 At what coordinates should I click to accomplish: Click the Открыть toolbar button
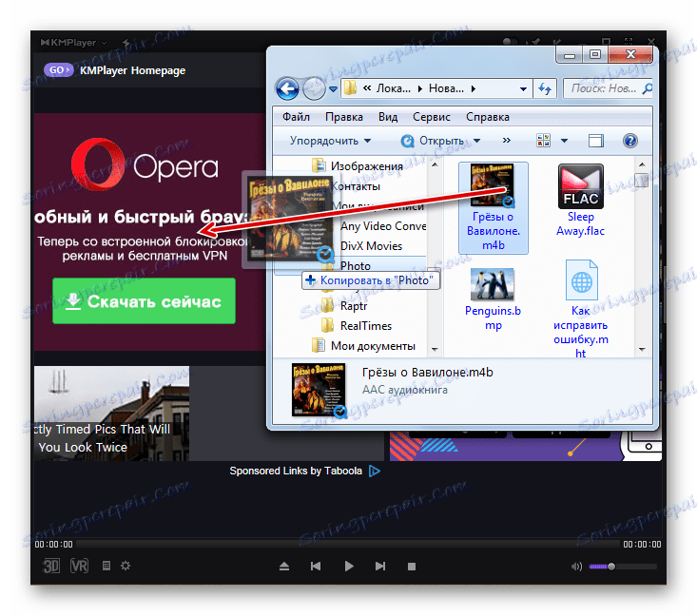coord(434,141)
